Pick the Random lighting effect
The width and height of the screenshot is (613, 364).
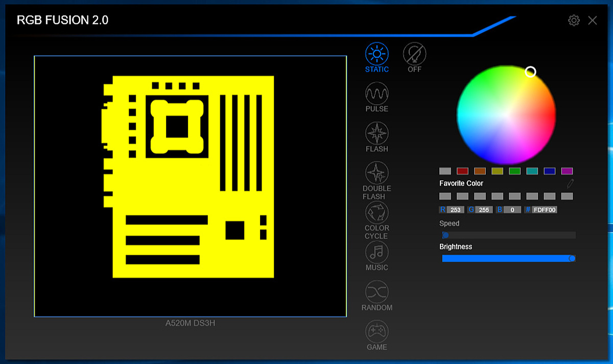pyautogui.click(x=377, y=292)
